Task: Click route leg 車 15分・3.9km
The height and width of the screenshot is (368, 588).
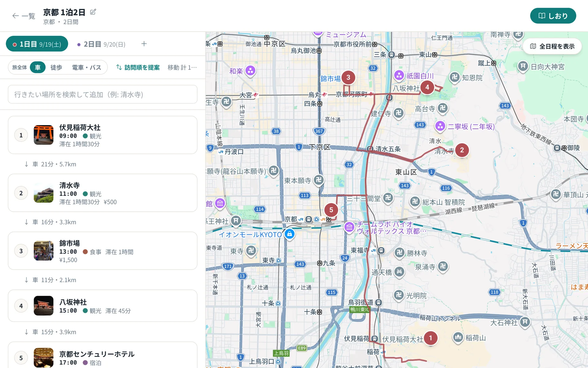Action: tap(51, 332)
